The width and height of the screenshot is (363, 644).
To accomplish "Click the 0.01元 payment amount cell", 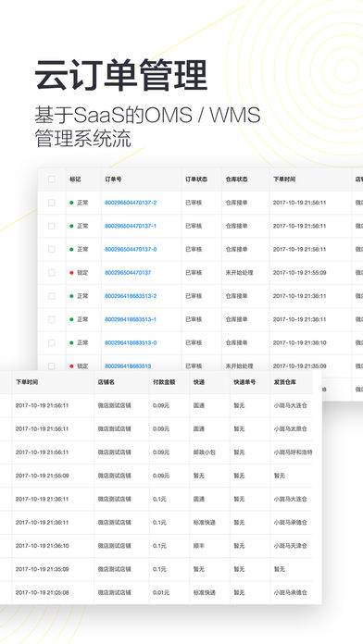I will pyautogui.click(x=161, y=592).
